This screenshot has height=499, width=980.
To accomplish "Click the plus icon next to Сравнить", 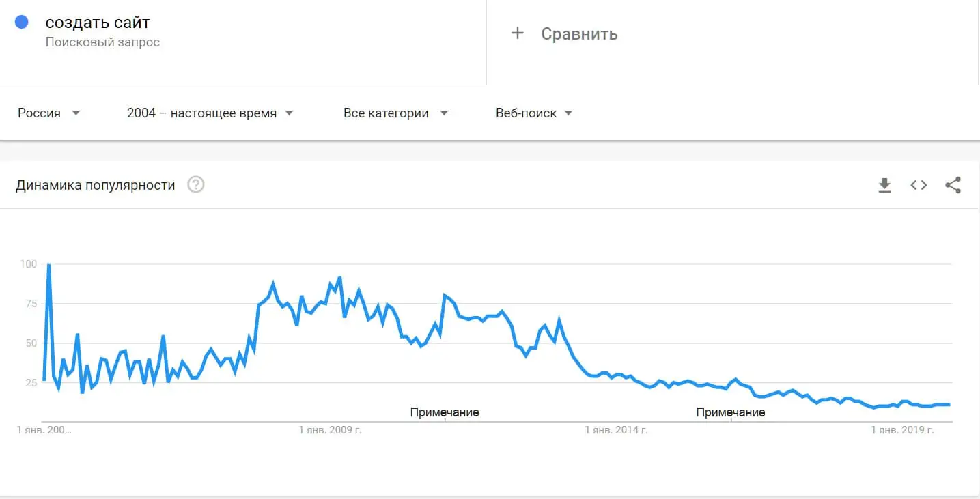I will [x=518, y=32].
